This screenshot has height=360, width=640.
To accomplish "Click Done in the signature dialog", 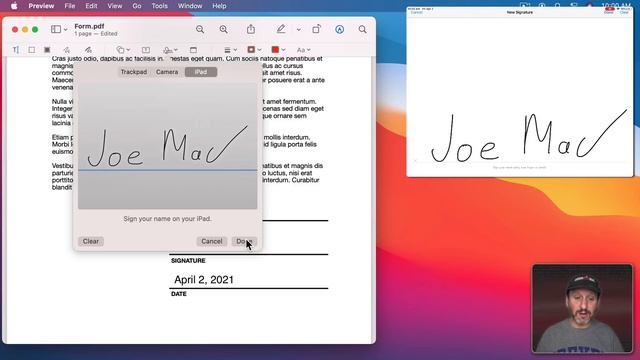I will [x=244, y=241].
